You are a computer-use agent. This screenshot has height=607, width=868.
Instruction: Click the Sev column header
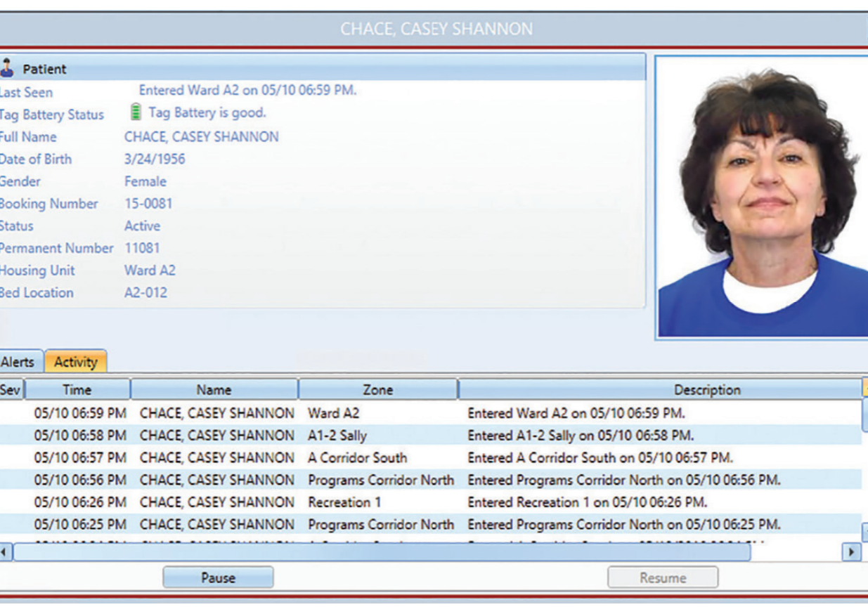[x=11, y=389]
